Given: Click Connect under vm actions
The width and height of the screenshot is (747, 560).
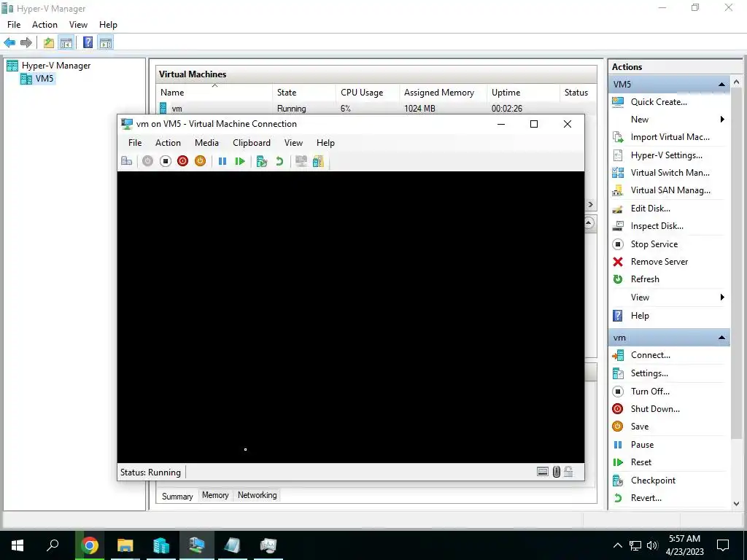Looking at the screenshot, I should pos(650,355).
